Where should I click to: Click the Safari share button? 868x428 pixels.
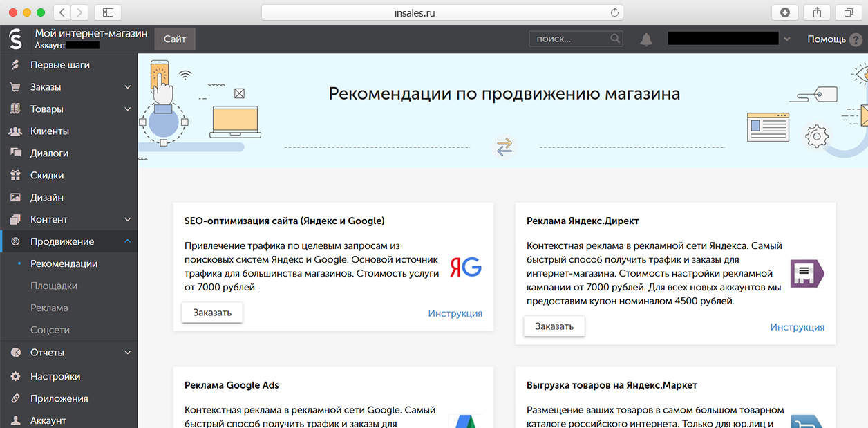(817, 12)
